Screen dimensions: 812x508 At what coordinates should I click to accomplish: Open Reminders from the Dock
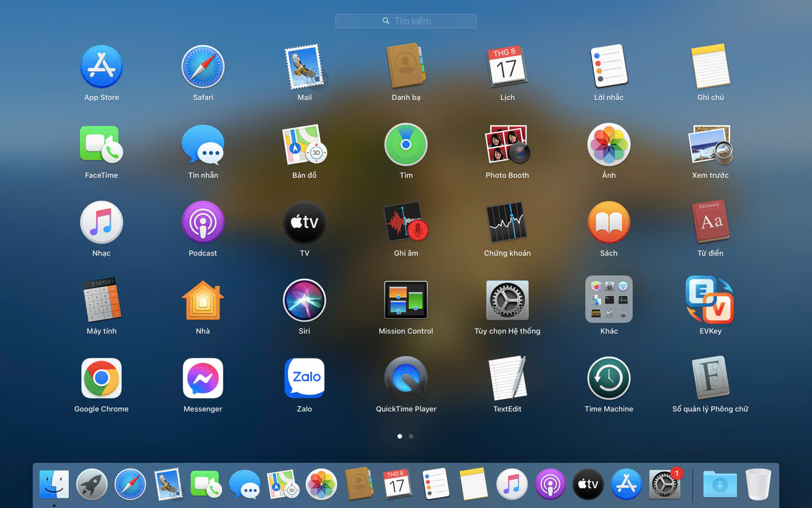point(436,484)
